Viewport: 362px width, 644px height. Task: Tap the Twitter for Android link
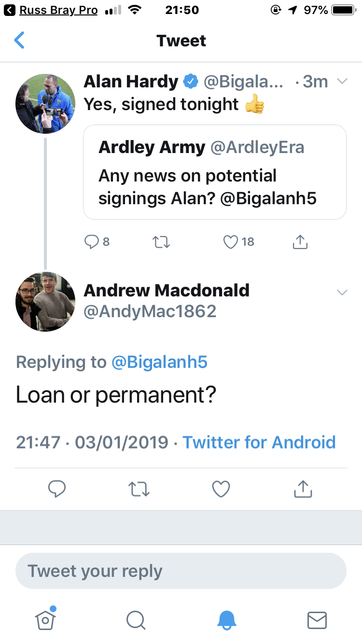click(x=259, y=442)
